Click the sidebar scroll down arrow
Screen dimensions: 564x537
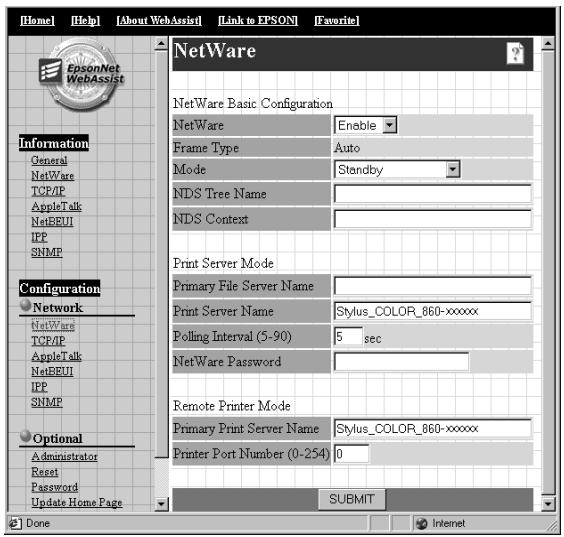coord(161,504)
